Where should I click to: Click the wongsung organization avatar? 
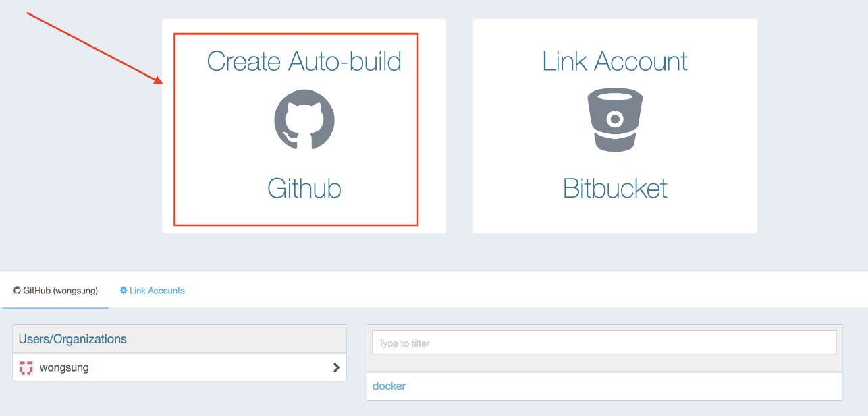[x=26, y=367]
